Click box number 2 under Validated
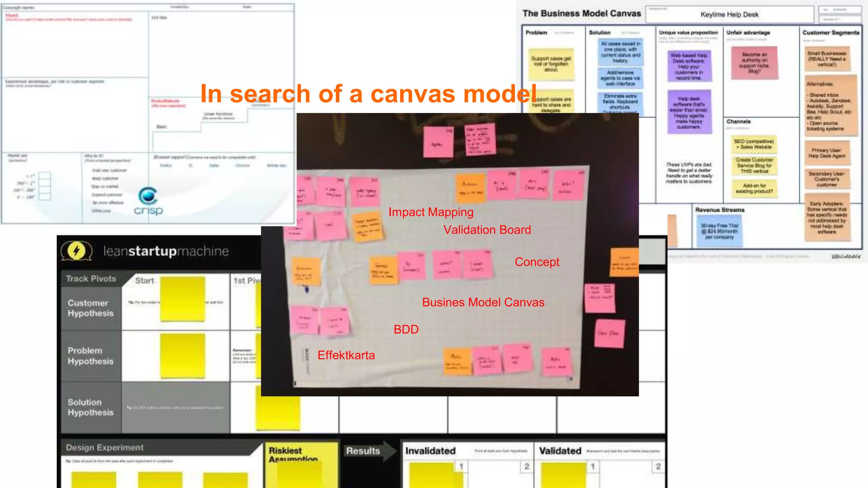 tap(658, 466)
